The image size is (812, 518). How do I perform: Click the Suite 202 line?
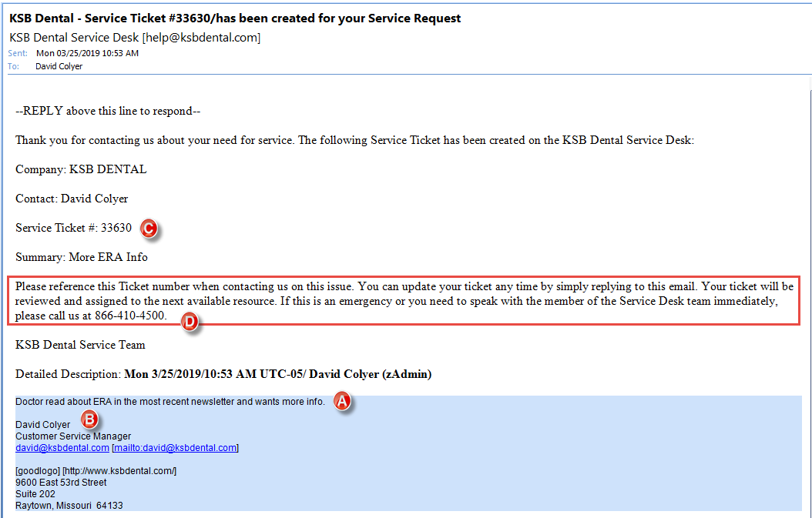coord(35,493)
